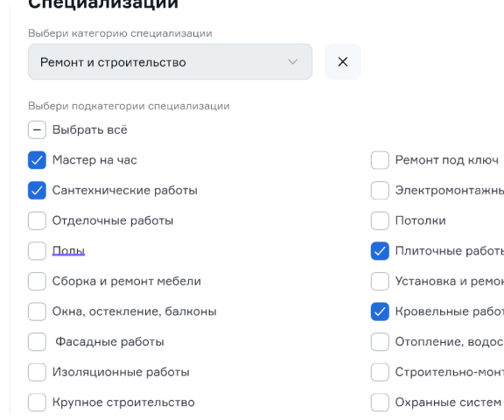This screenshot has height=420, width=504.
Task: Check the Отделочные работы checkbox
Action: pos(37,220)
